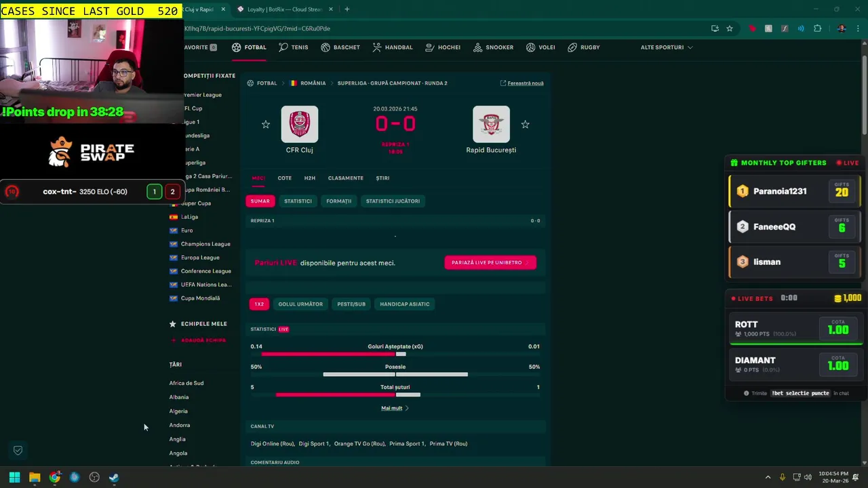The image size is (868, 488).
Task: Open Premier League in fixed competitions
Action: tap(202, 95)
